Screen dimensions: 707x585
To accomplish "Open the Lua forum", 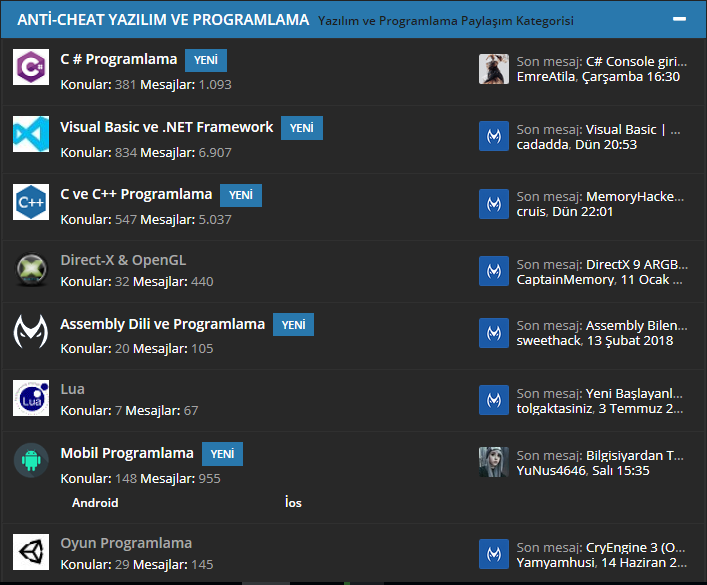I will point(73,389).
